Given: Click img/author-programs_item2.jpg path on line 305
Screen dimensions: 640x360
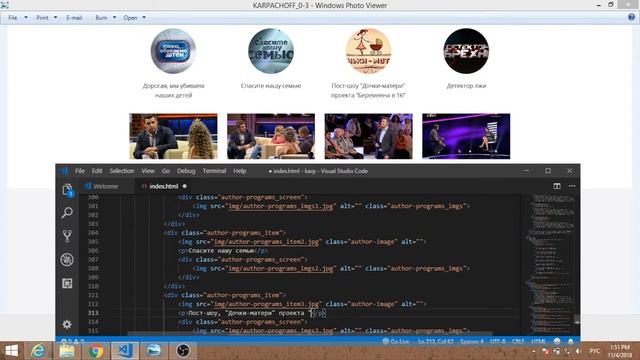Looking at the screenshot, I should tap(266, 242).
